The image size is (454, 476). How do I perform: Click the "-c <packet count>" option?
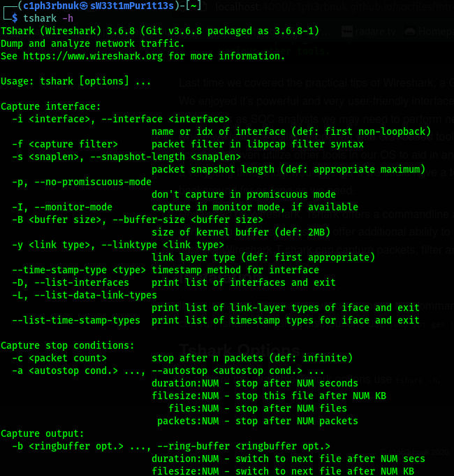(x=59, y=358)
